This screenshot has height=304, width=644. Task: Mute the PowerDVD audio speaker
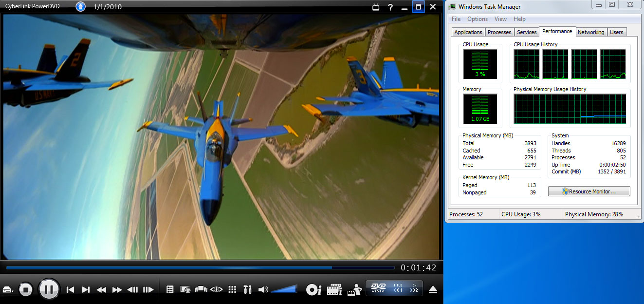pyautogui.click(x=263, y=289)
